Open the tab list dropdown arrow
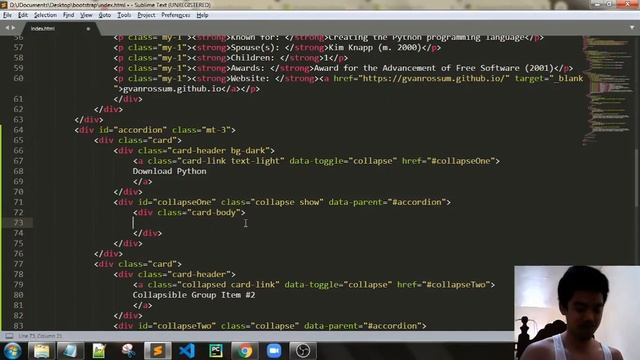The width and height of the screenshot is (640, 360). click(x=632, y=28)
